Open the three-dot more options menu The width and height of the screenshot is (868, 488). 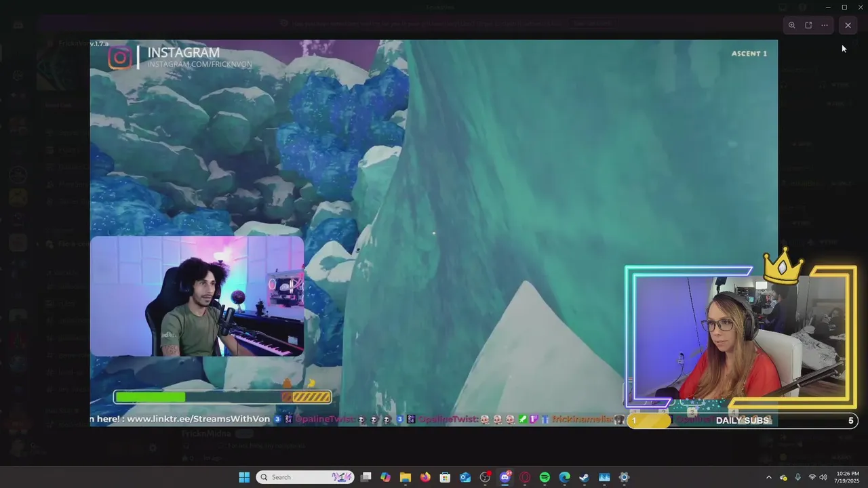coord(825,25)
